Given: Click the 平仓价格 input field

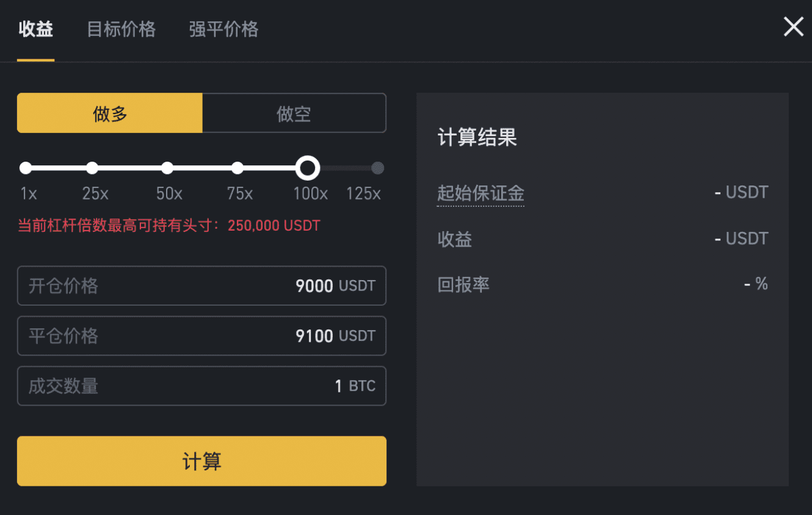Looking at the screenshot, I should 201,336.
